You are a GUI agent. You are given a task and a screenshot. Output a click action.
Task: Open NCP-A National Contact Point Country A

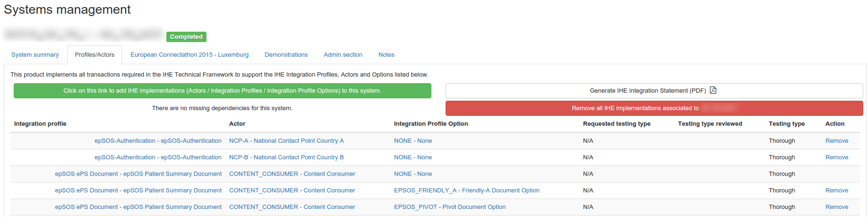tap(286, 141)
